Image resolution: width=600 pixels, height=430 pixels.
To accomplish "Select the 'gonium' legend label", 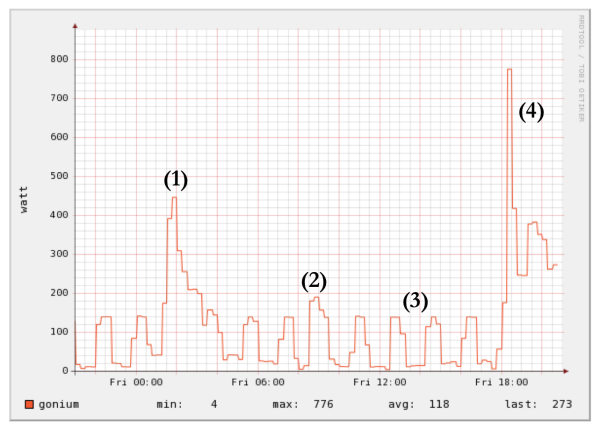I will [x=59, y=405].
